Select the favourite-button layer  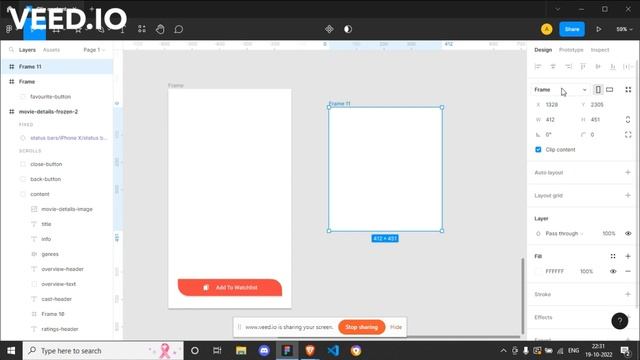click(57, 97)
